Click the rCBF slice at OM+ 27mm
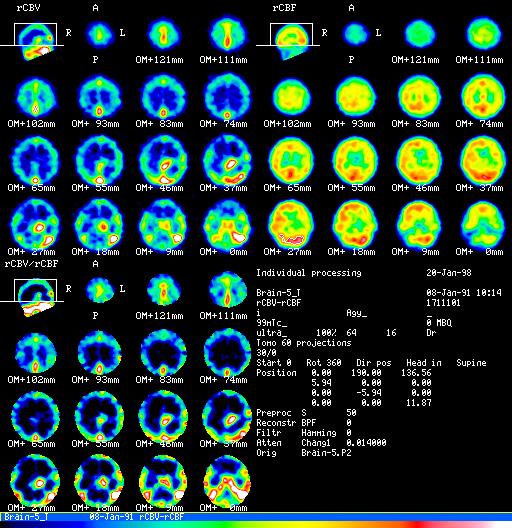The width and height of the screenshot is (512, 528). tap(291, 224)
